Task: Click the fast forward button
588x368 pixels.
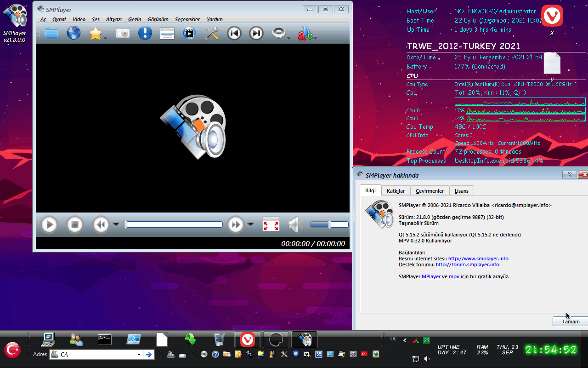Action: (236, 224)
